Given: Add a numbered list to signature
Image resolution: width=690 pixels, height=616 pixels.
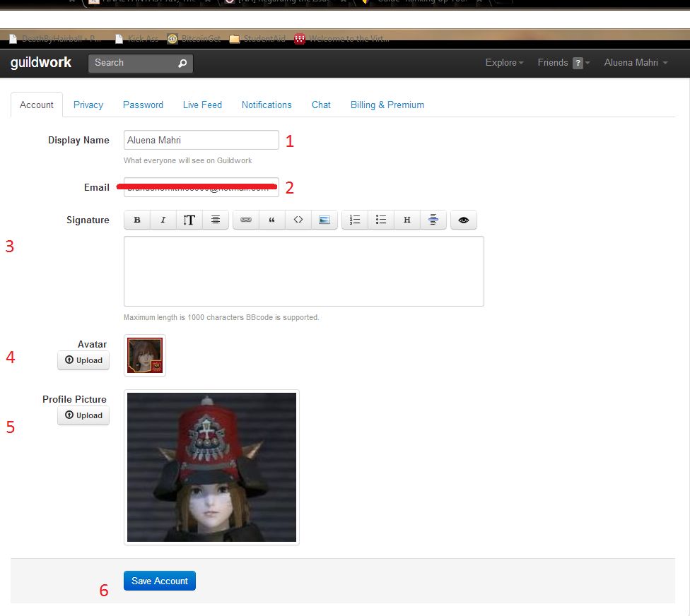Looking at the screenshot, I should pyautogui.click(x=355, y=220).
